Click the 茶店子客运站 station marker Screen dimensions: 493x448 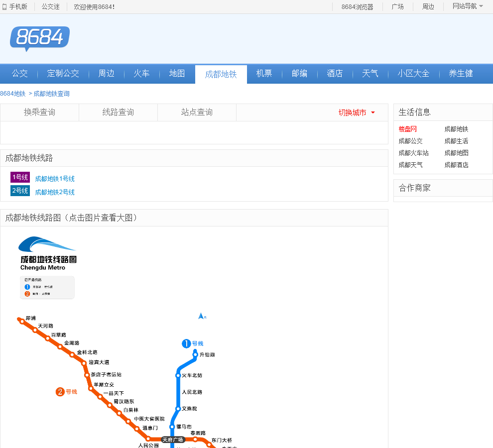click(87, 375)
